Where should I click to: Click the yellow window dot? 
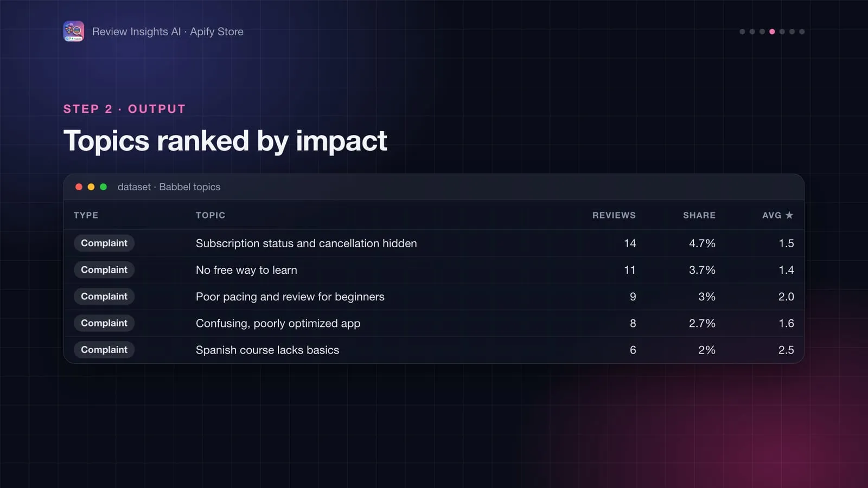pyautogui.click(x=91, y=187)
